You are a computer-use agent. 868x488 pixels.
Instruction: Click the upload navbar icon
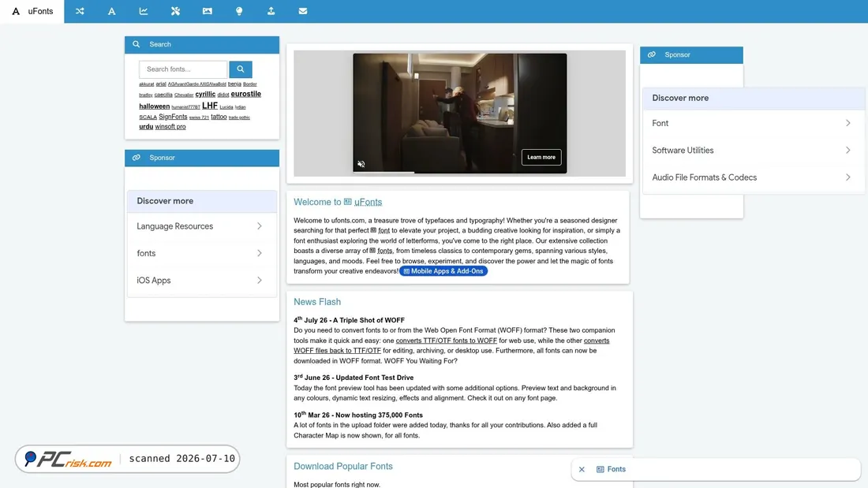(x=271, y=11)
